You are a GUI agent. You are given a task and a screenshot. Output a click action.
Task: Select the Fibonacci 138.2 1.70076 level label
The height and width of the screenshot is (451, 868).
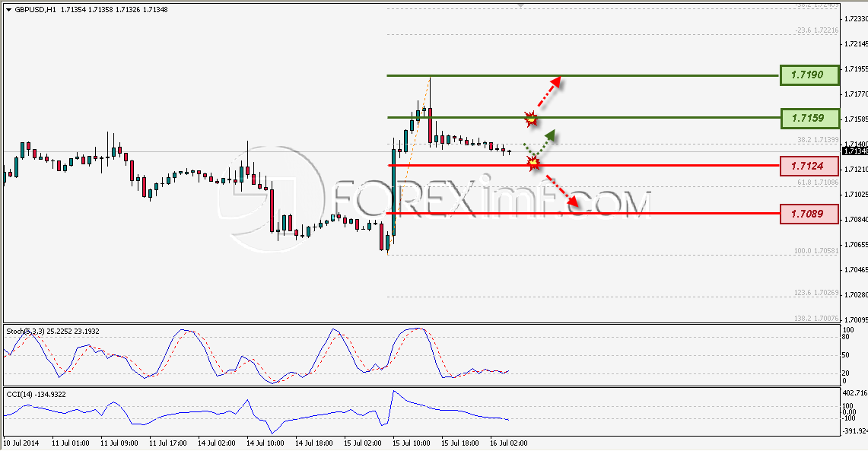pyautogui.click(x=816, y=319)
